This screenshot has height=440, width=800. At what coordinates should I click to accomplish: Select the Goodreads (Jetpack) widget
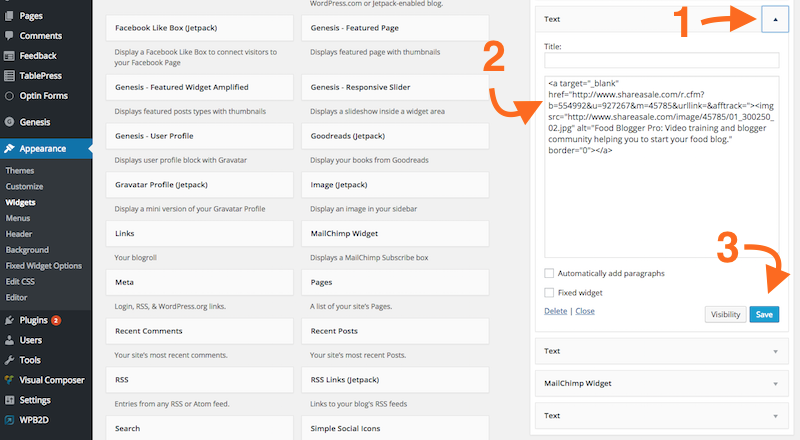point(395,136)
